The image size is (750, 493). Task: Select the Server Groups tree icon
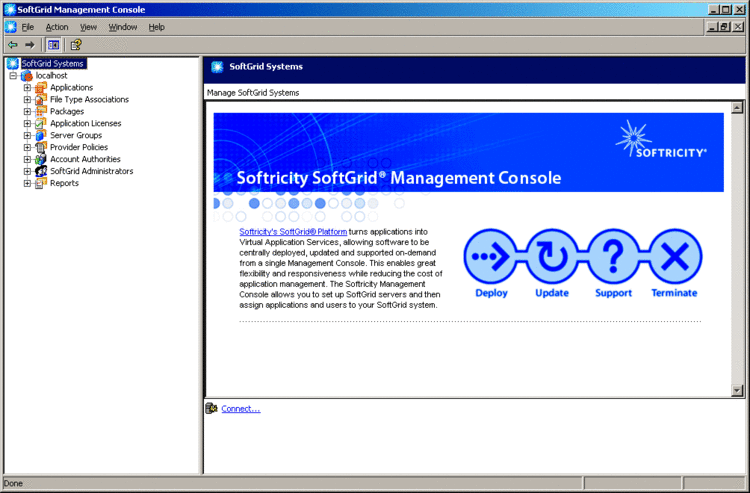point(40,135)
